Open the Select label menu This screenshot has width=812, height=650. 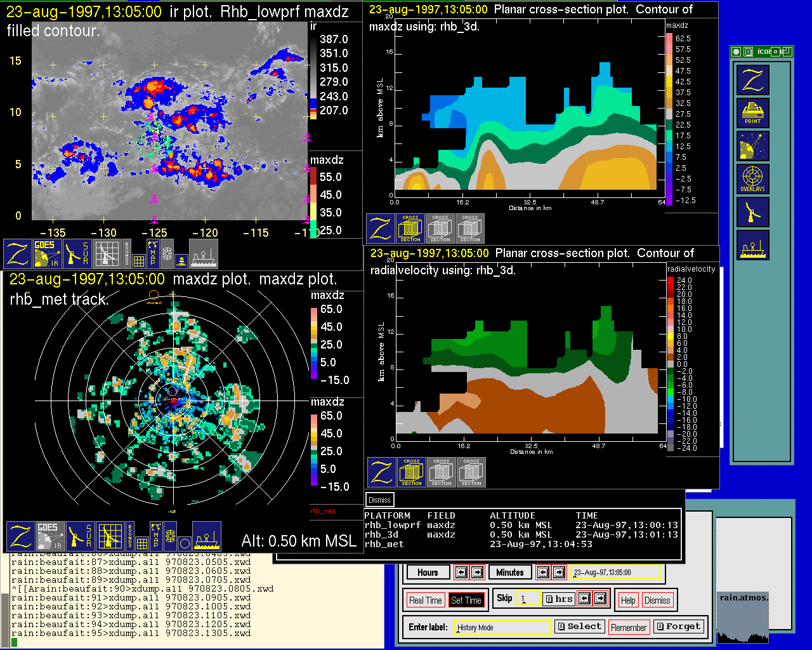[x=579, y=627]
